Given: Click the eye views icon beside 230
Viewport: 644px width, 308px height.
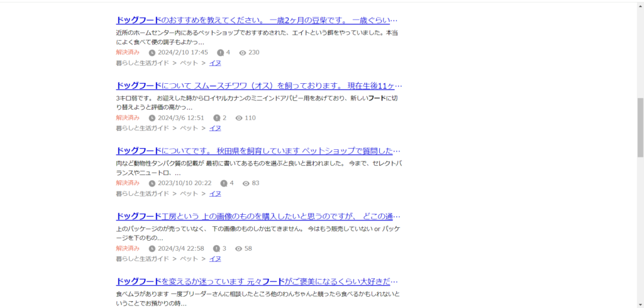Looking at the screenshot, I should pyautogui.click(x=243, y=53).
